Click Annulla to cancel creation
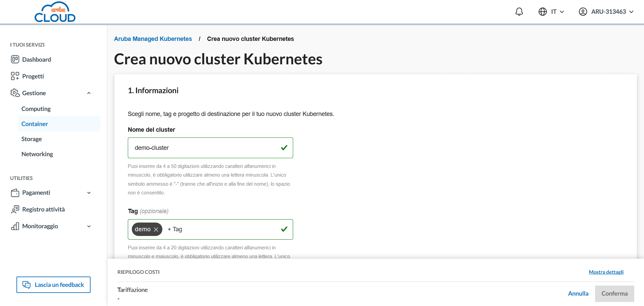 578,294
